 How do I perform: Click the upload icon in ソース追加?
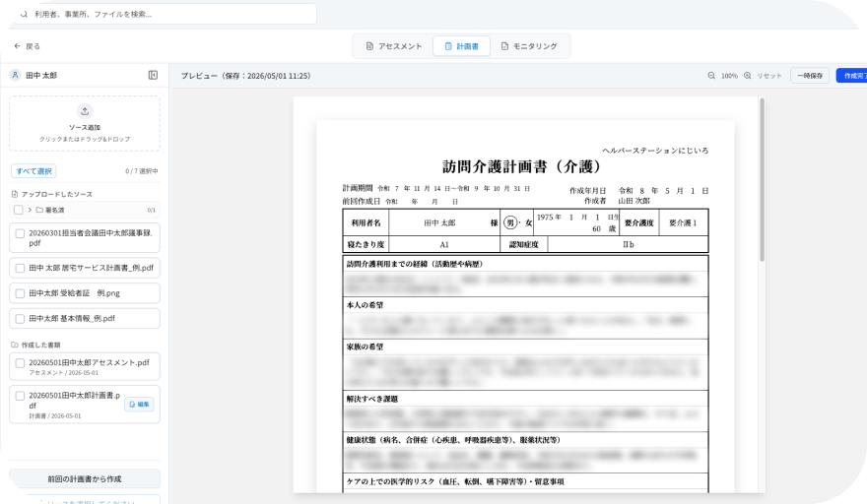[85, 111]
